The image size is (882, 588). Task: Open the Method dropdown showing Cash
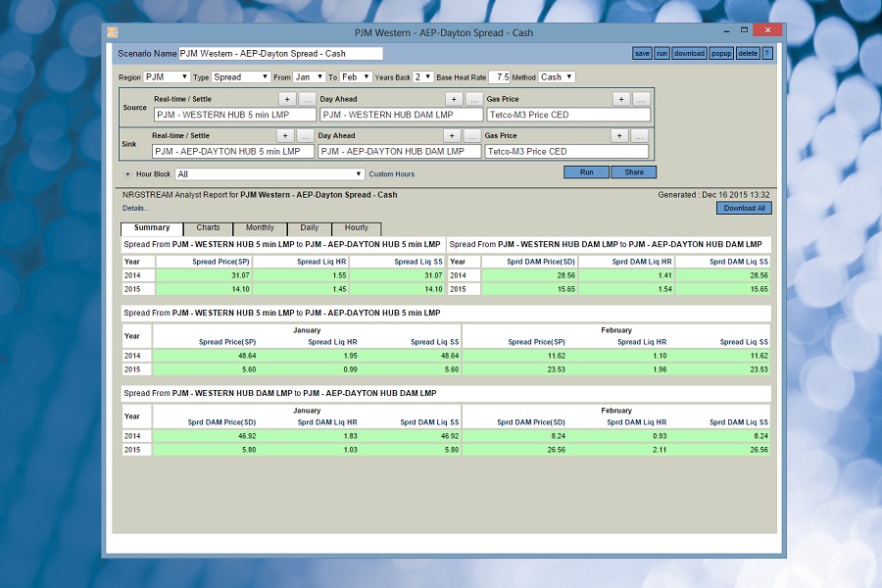click(557, 77)
